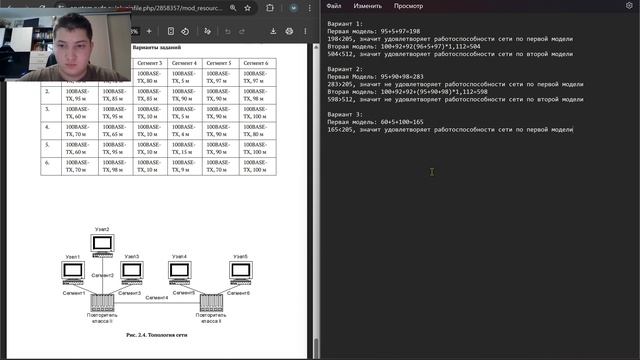Open the PDF annotation draw tool
The width and height of the screenshot is (640, 360).
point(207,31)
